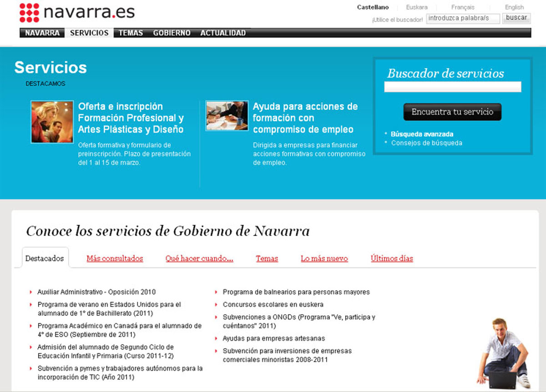Open the NAVARRA menu item

point(42,33)
